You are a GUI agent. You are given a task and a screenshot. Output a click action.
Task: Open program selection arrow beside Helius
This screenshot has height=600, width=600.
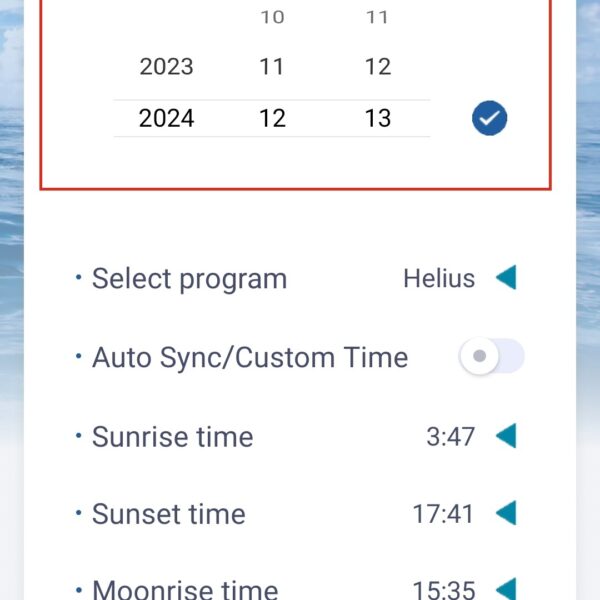(506, 277)
